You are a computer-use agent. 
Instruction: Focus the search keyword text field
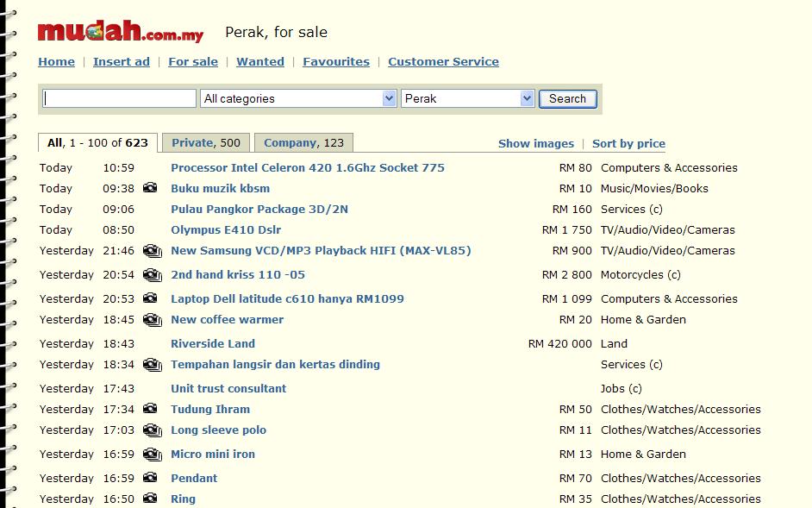pos(119,98)
